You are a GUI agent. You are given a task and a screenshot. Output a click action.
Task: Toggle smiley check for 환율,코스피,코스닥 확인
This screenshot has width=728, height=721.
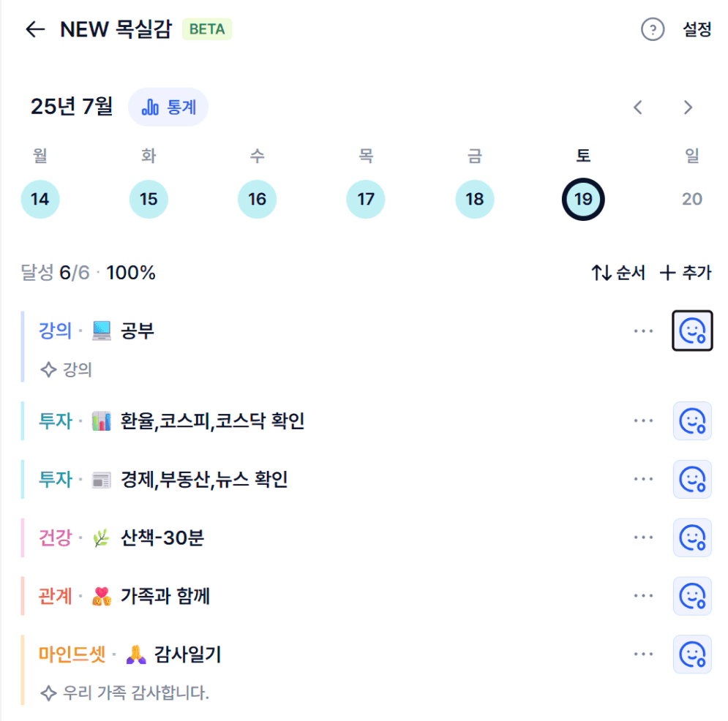click(x=692, y=420)
